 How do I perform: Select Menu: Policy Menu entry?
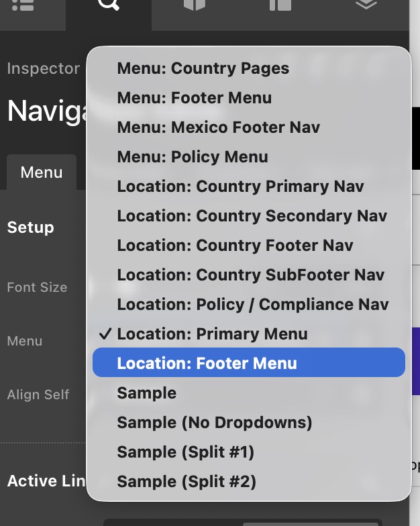[248, 157]
